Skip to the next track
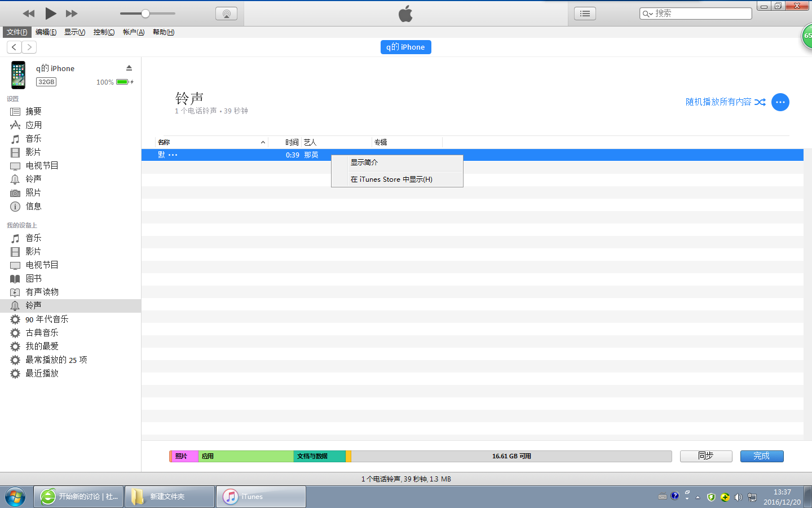The height and width of the screenshot is (508, 812). (x=72, y=14)
